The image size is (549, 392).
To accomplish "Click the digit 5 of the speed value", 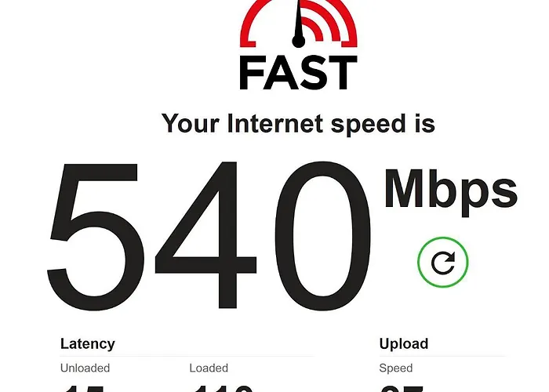I will 95,237.
